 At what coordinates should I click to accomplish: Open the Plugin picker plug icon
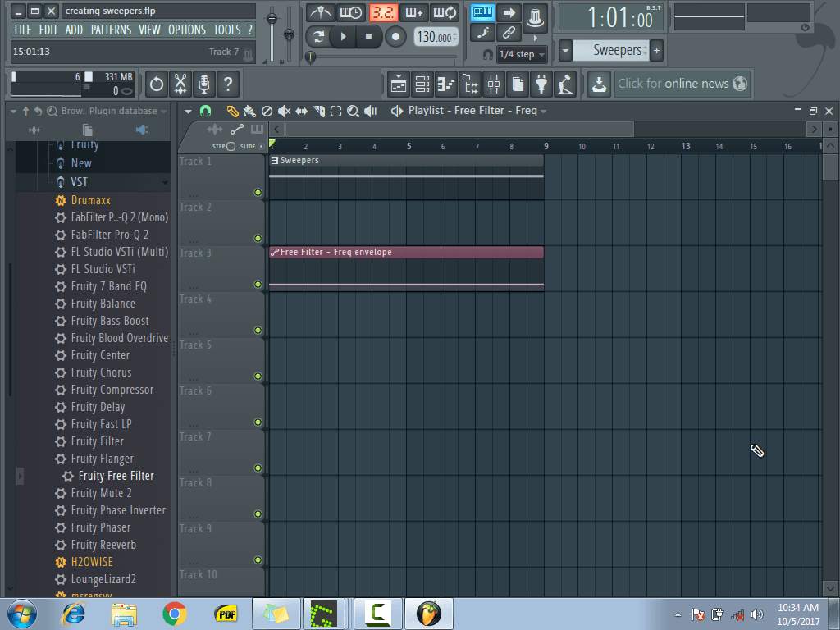(541, 84)
